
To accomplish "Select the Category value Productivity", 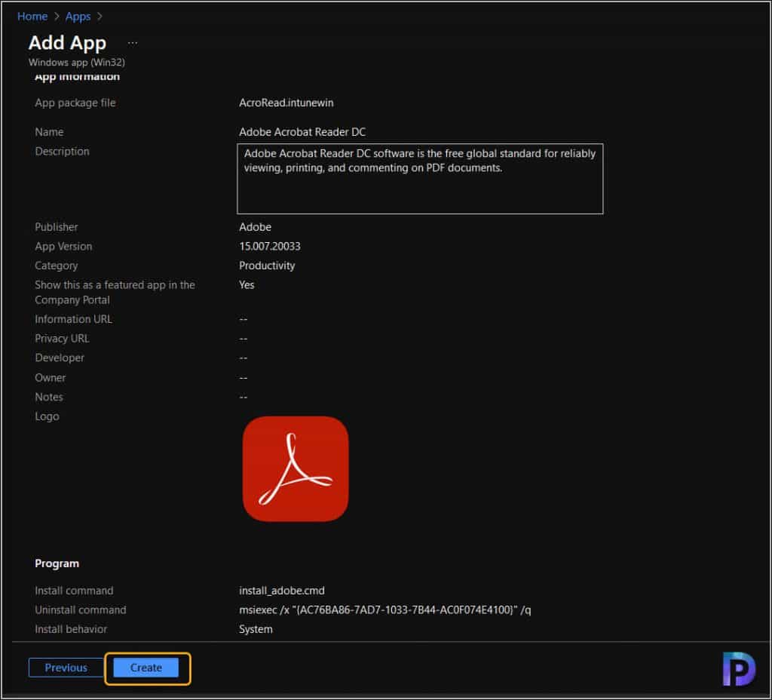I will [x=267, y=266].
